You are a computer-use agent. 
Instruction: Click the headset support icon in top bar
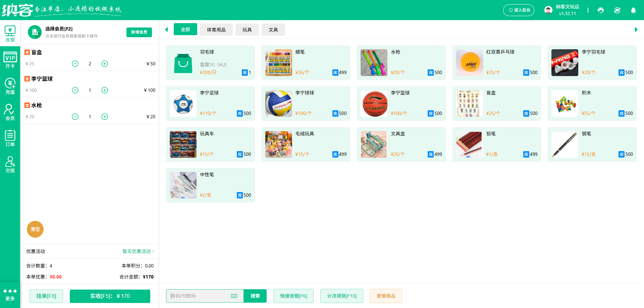point(600,10)
